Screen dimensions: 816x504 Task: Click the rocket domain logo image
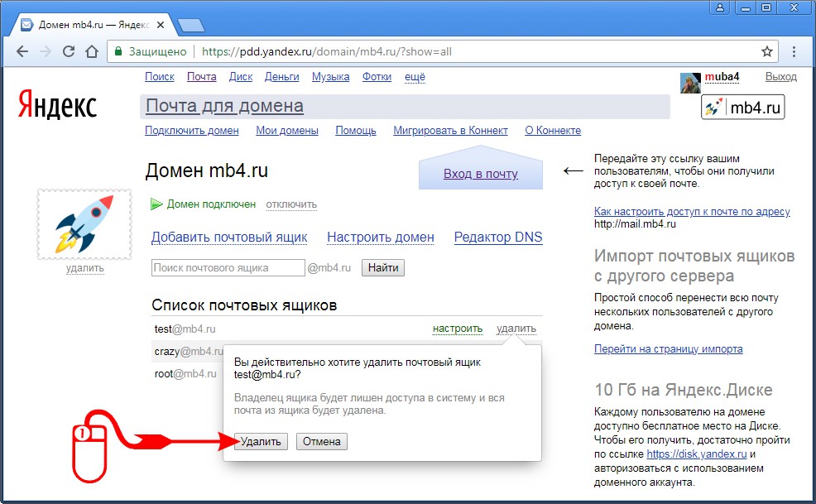click(84, 224)
